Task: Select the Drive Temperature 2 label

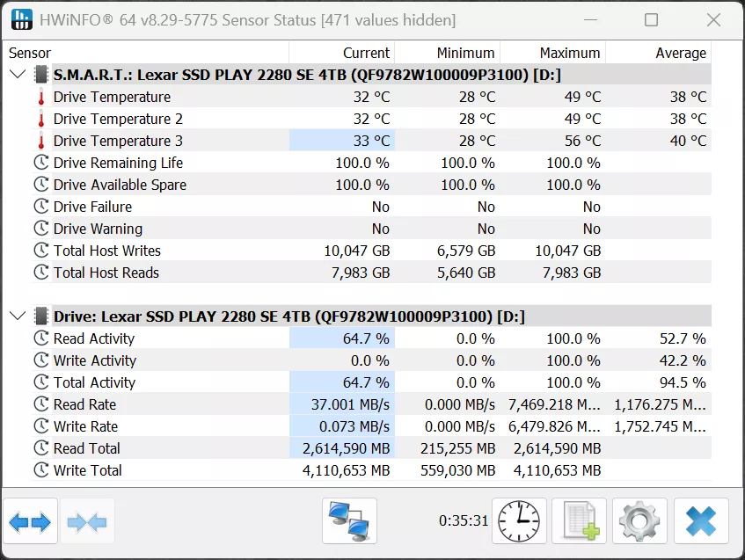Action: click(x=118, y=119)
